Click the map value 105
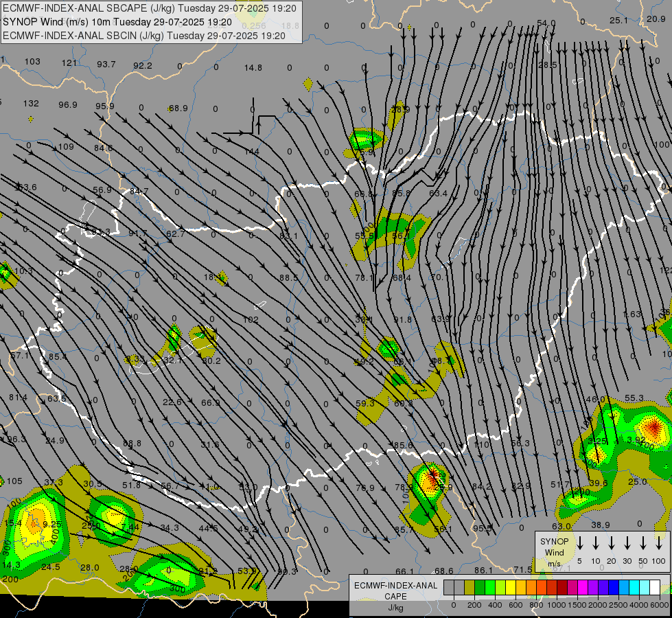Screen dimensions: 672x618 pos(14,481)
